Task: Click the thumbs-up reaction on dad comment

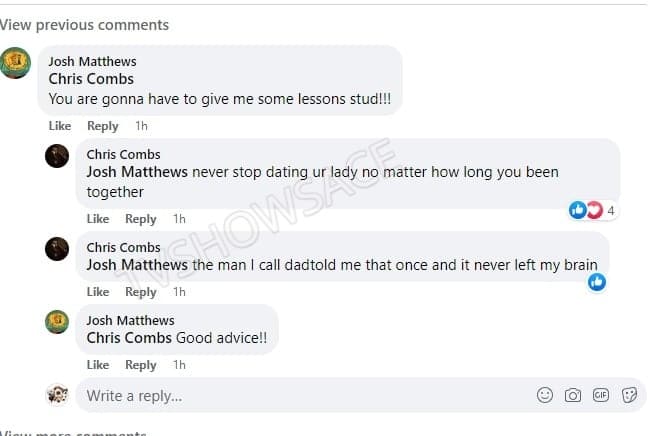Action: 597,282
